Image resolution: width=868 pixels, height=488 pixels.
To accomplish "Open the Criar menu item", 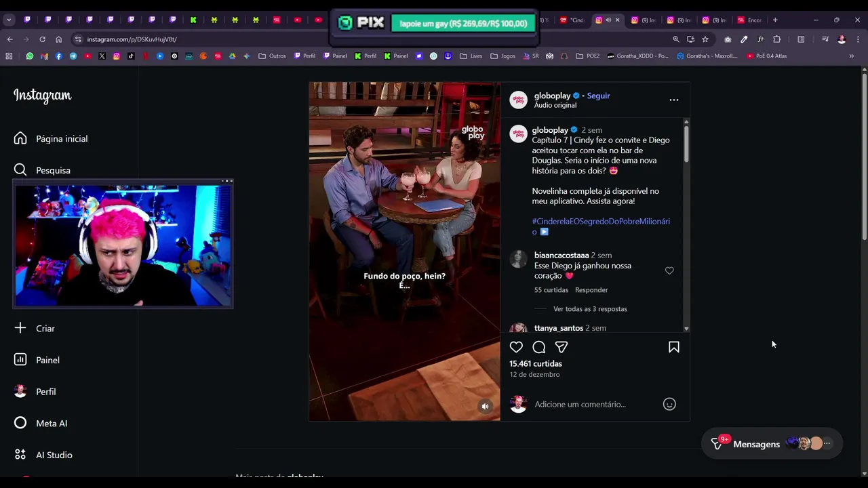I will pyautogui.click(x=34, y=328).
